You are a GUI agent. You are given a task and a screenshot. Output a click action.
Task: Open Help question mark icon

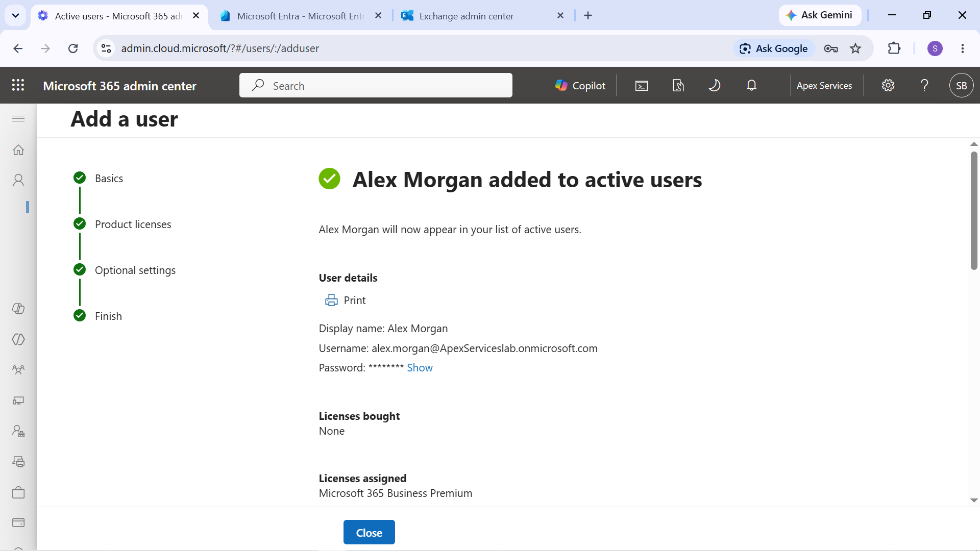pyautogui.click(x=924, y=86)
